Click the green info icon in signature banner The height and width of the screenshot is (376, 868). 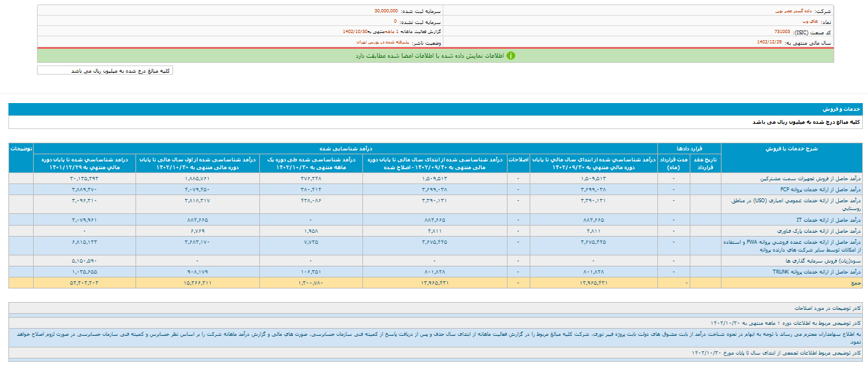click(x=510, y=56)
